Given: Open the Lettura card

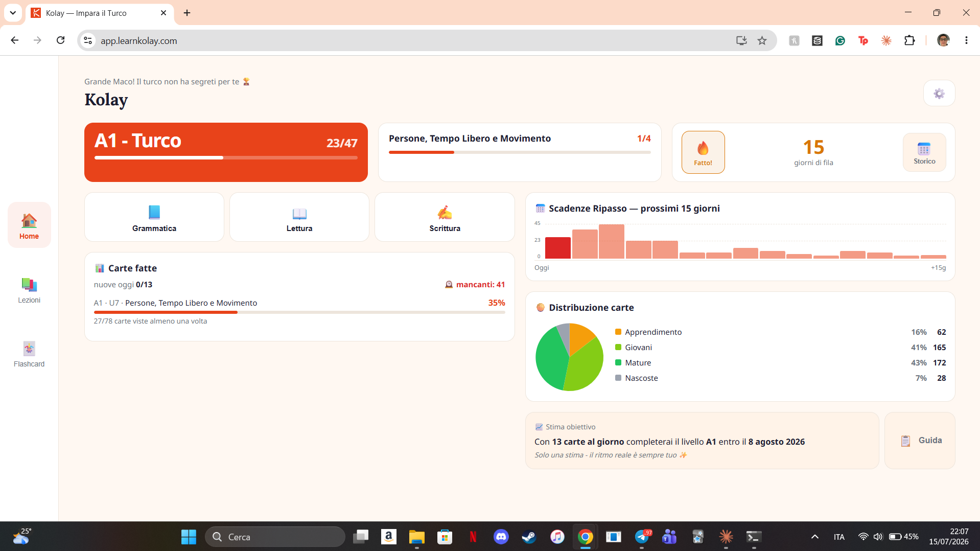Looking at the screenshot, I should 299,217.
